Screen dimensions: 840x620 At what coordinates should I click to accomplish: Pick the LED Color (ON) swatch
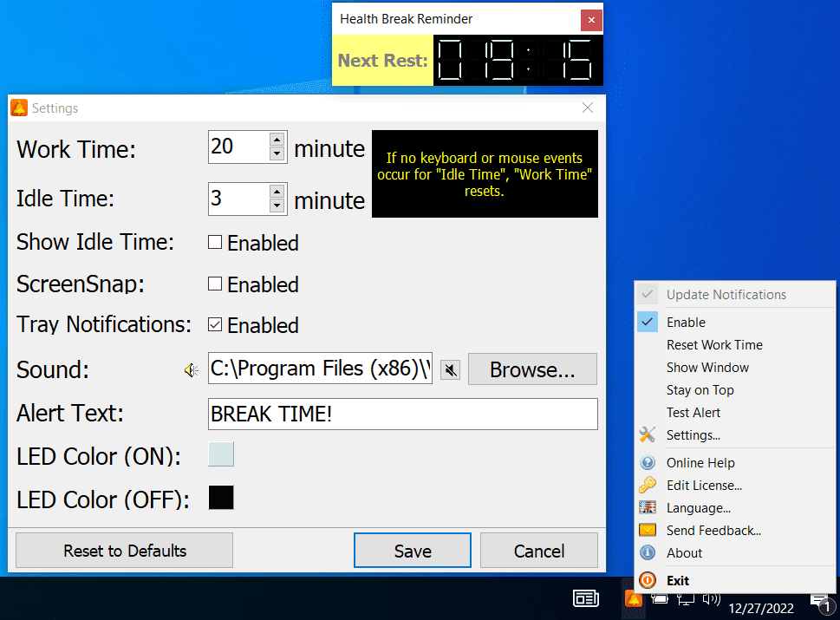221,454
